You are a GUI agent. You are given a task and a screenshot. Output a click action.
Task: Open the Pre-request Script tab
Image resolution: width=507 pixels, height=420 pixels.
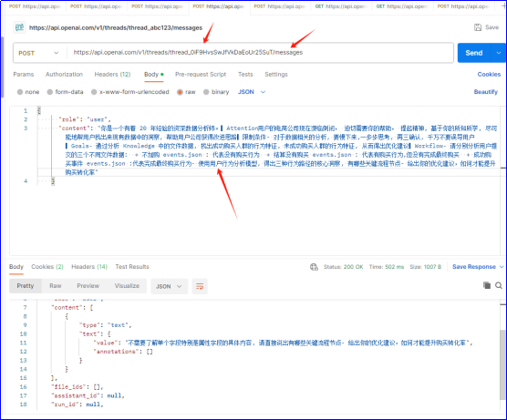tap(201, 75)
